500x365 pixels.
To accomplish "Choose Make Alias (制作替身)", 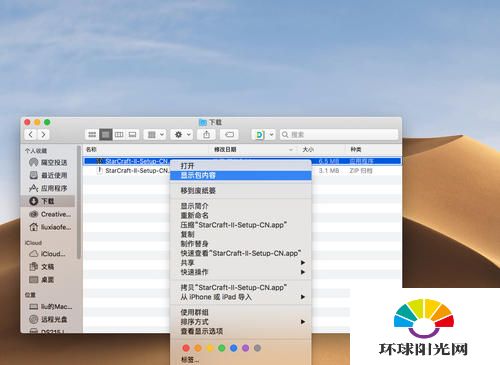I will point(241,244).
